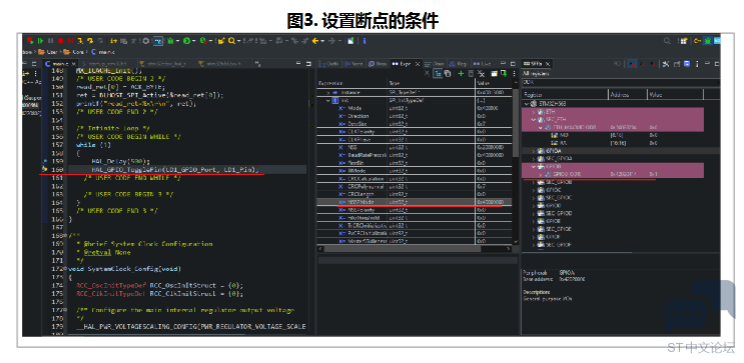Toggle Collapse All in Expressions toolbar
The width and height of the screenshot is (744, 363).
point(447,73)
